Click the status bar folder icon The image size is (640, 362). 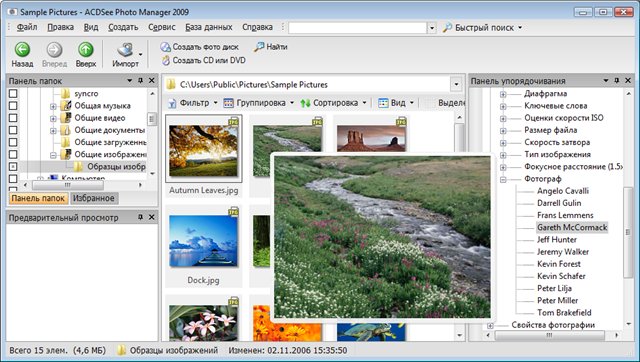coord(121,350)
